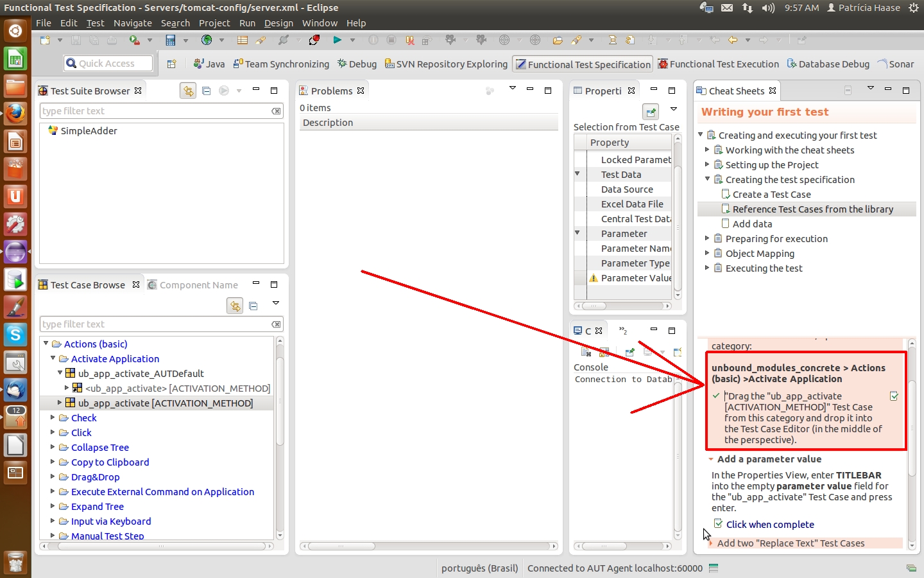
Task: Click the "Click when complete" link
Action: click(770, 525)
